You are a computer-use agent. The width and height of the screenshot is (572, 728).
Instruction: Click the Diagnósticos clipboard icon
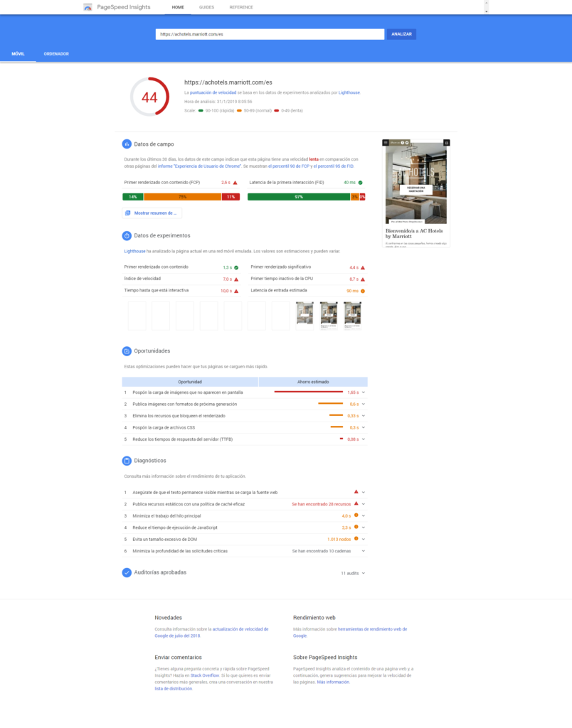click(127, 461)
